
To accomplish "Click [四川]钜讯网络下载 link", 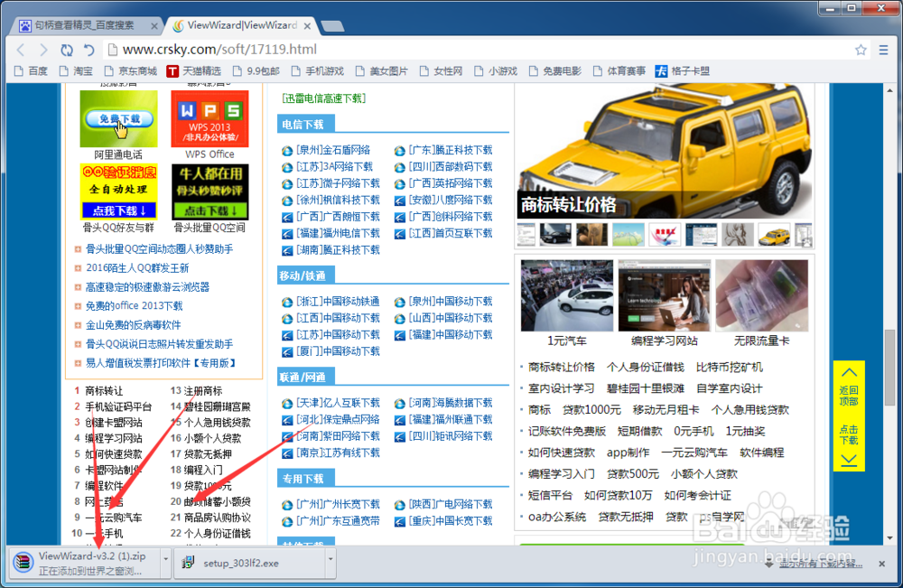I will (x=451, y=436).
